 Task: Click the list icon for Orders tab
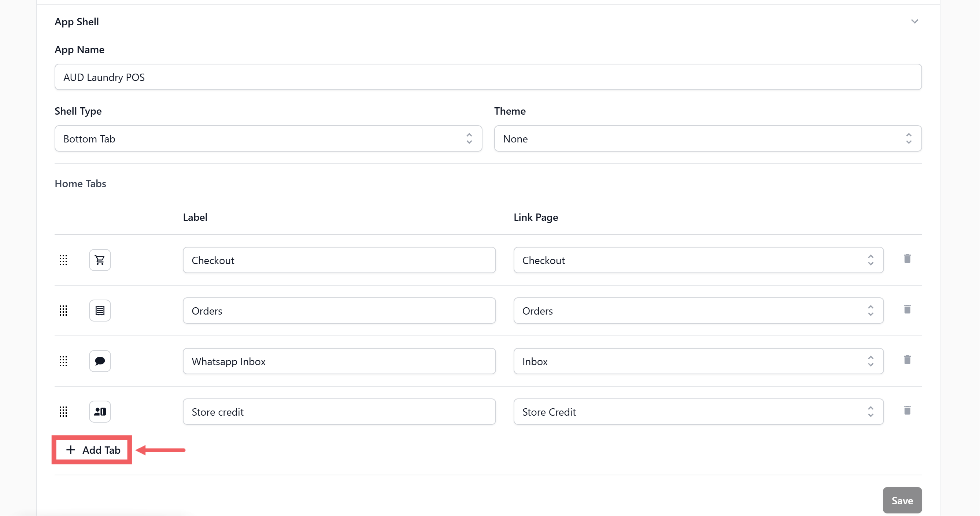tap(100, 311)
